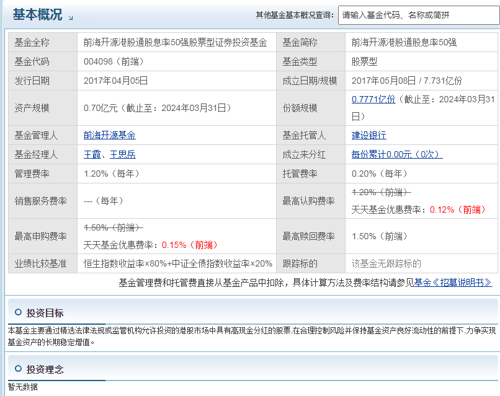Open the 建设银行 custodian link
This screenshot has height=396, width=500.
pyautogui.click(x=369, y=135)
